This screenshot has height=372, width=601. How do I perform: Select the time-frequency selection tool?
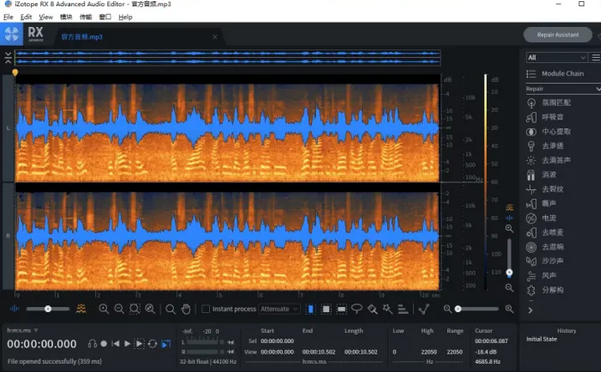(326, 309)
